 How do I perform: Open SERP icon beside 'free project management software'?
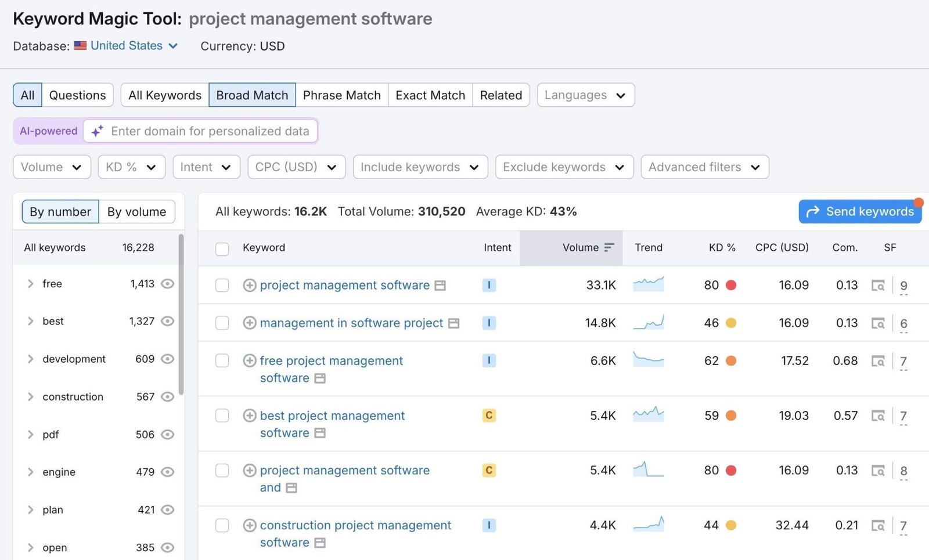tap(320, 378)
